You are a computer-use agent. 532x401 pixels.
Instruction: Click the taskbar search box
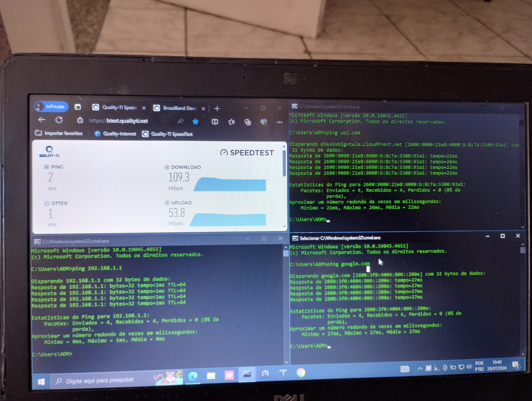pyautogui.click(x=100, y=380)
